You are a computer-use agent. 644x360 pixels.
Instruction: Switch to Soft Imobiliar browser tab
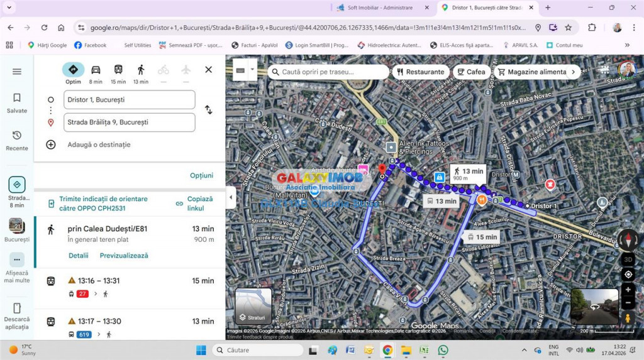pos(380,8)
